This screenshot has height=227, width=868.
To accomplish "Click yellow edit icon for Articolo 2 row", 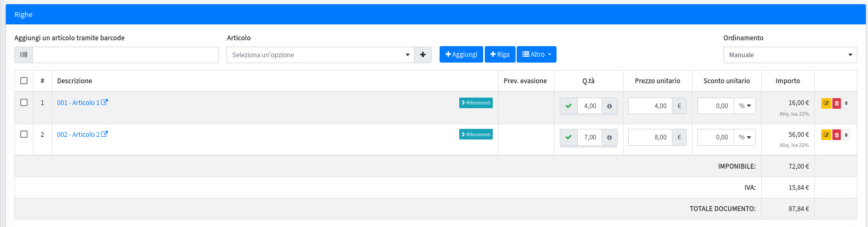I will click(x=825, y=135).
